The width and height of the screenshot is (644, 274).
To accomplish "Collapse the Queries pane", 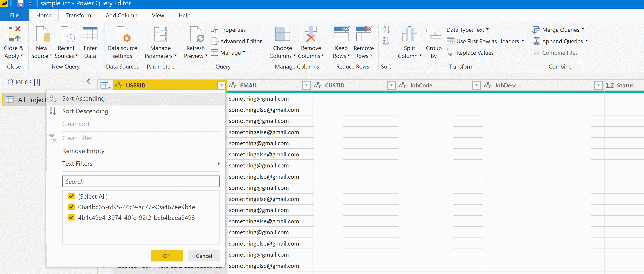I will coord(89,81).
